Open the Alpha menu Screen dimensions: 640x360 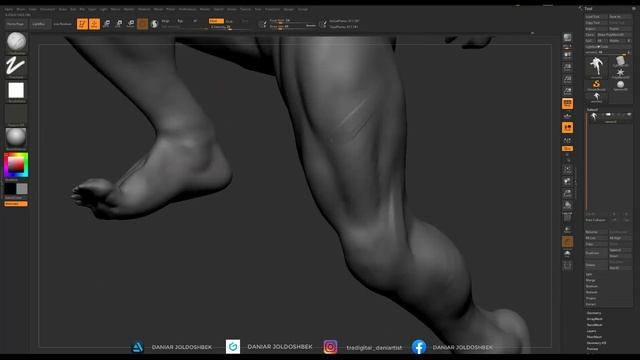tap(9, 9)
